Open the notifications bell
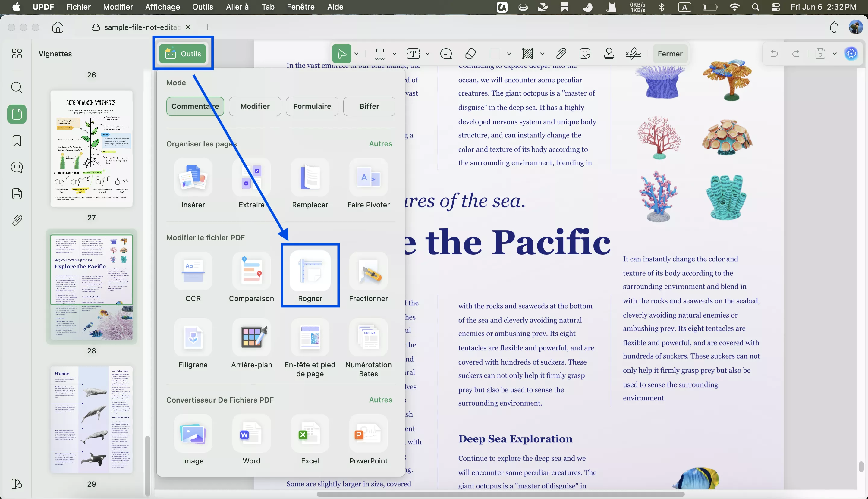 (834, 27)
